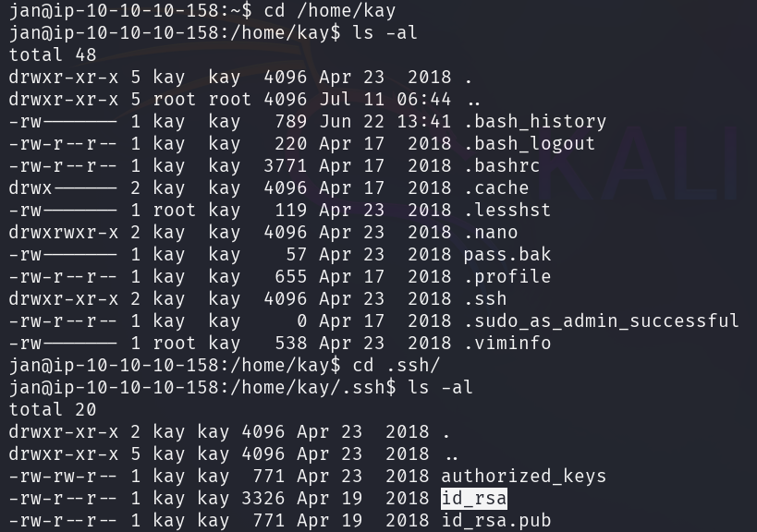This screenshot has height=532, width=757.
Task: Click the .bashrc filename
Action: (502, 165)
